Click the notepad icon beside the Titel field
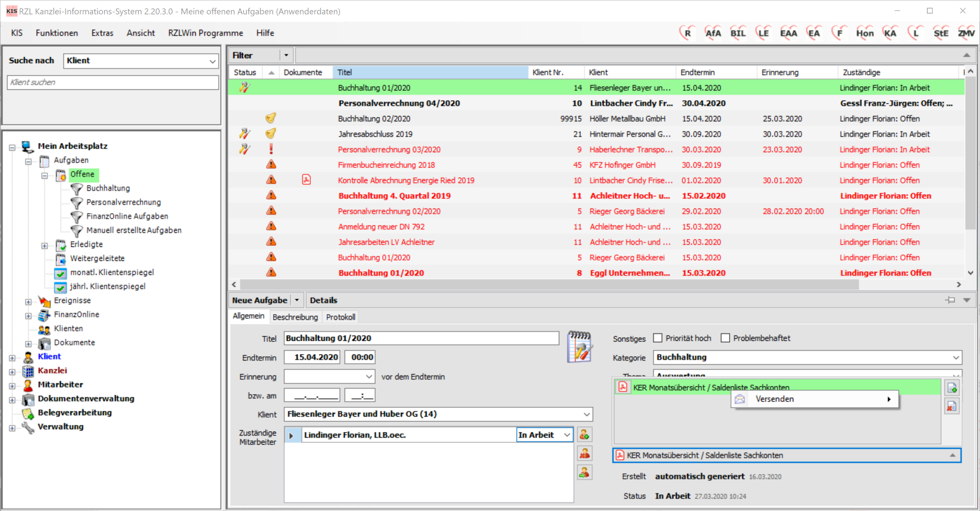 click(580, 347)
